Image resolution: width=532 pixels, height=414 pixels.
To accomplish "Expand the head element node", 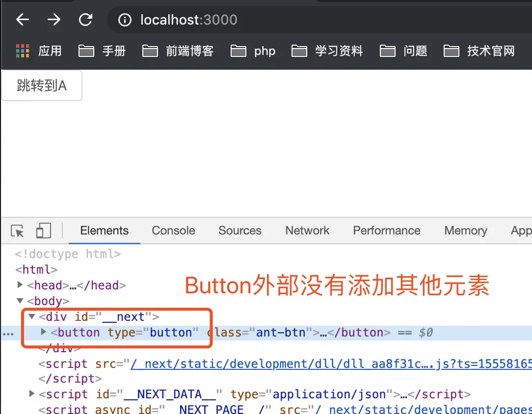I will click(20, 285).
